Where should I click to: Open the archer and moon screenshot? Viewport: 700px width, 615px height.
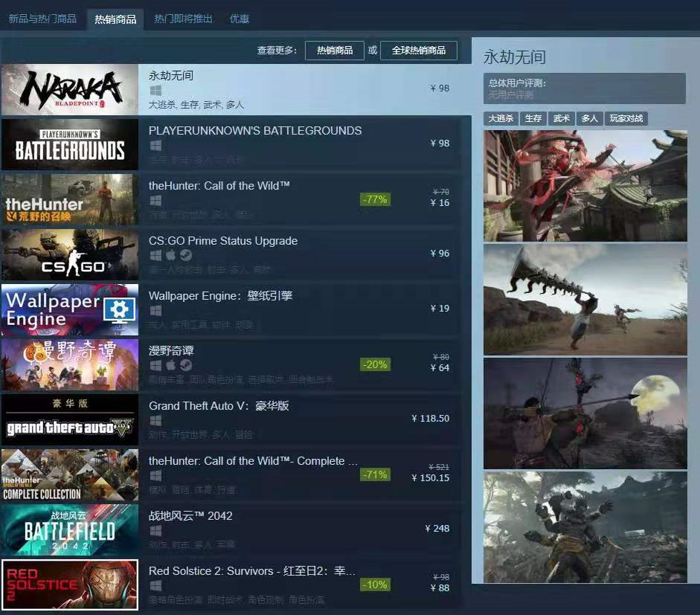585,413
